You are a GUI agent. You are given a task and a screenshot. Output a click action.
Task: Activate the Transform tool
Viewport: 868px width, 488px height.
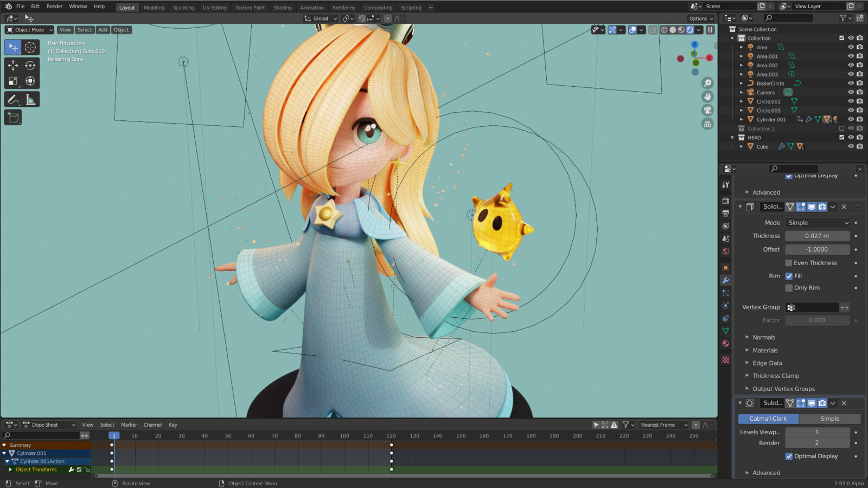30,81
